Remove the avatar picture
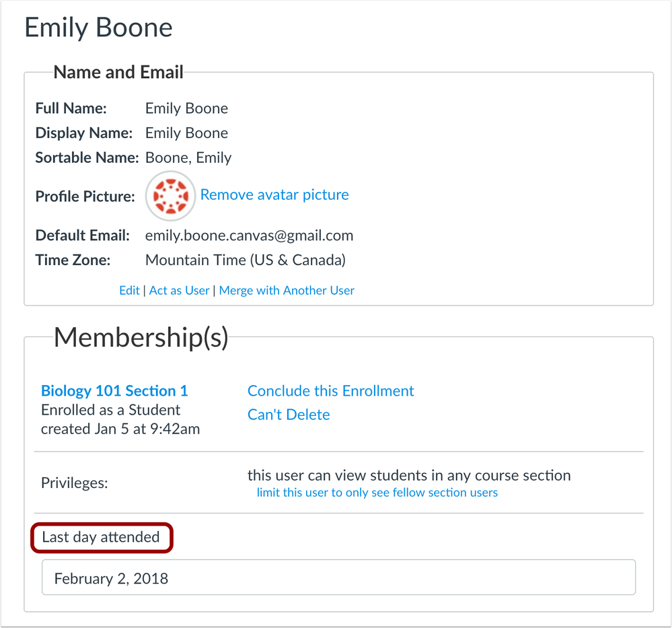The width and height of the screenshot is (672, 628). point(274,195)
